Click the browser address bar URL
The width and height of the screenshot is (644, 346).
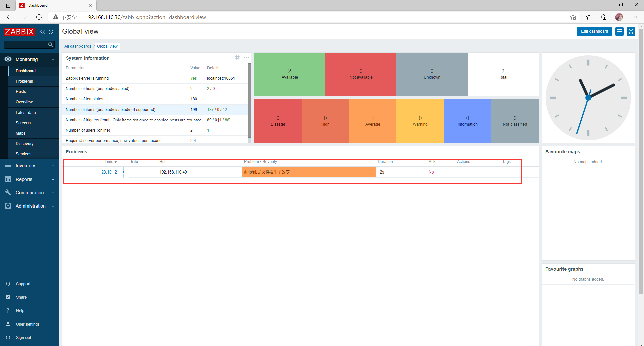click(x=146, y=17)
